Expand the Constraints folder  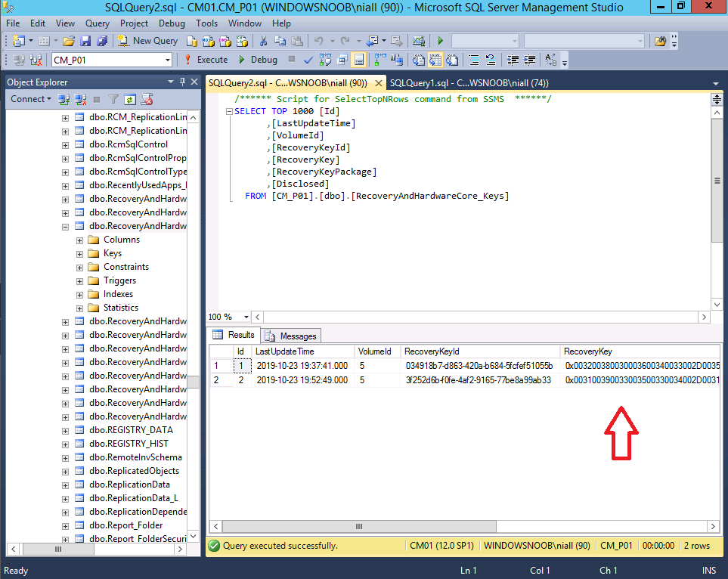pyautogui.click(x=80, y=268)
